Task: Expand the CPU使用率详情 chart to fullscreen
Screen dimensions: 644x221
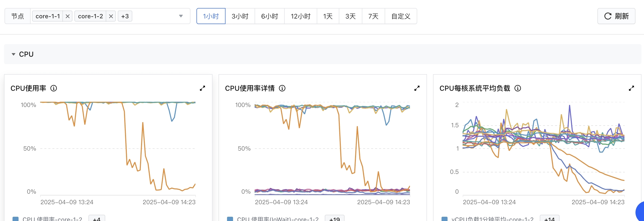Action: (417, 88)
